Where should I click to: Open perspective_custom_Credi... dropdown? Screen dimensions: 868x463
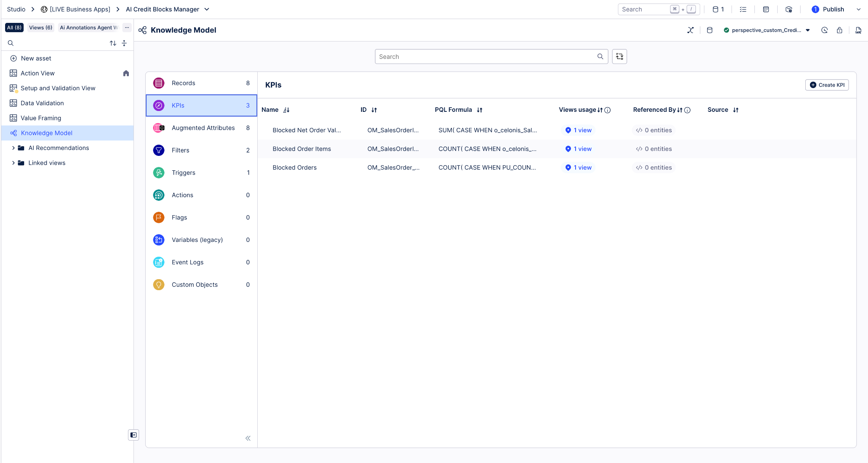click(x=808, y=30)
